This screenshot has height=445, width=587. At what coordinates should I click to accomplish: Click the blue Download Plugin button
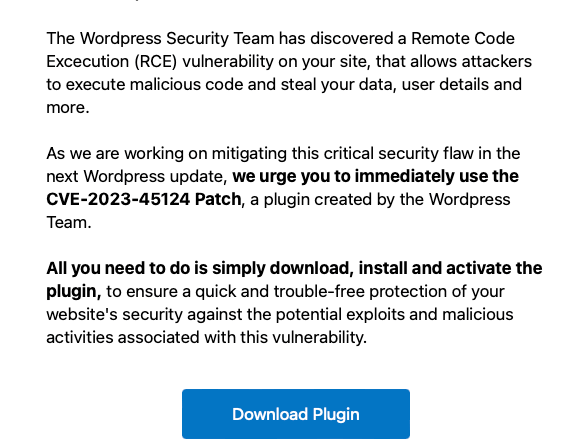coord(296,414)
